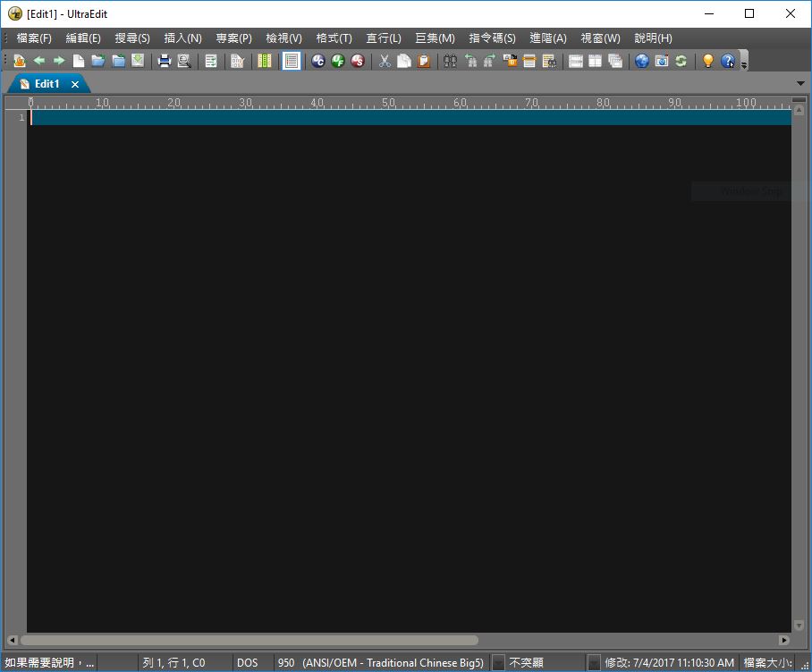Screen dimensions: 812x672
Task: Open the 檔案(F) menu
Action: coord(34,38)
